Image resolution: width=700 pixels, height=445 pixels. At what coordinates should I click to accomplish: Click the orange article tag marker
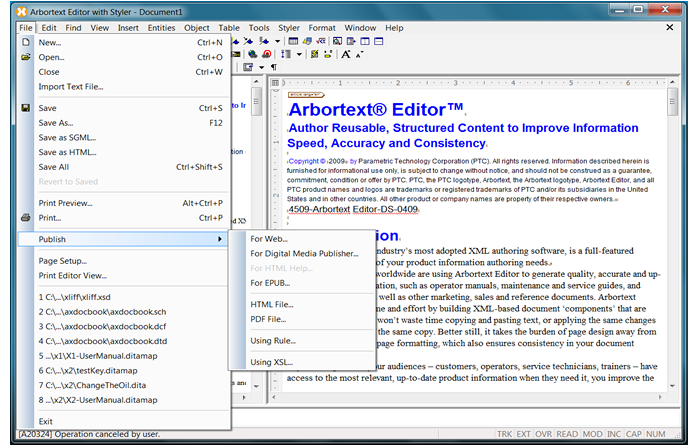click(306, 95)
